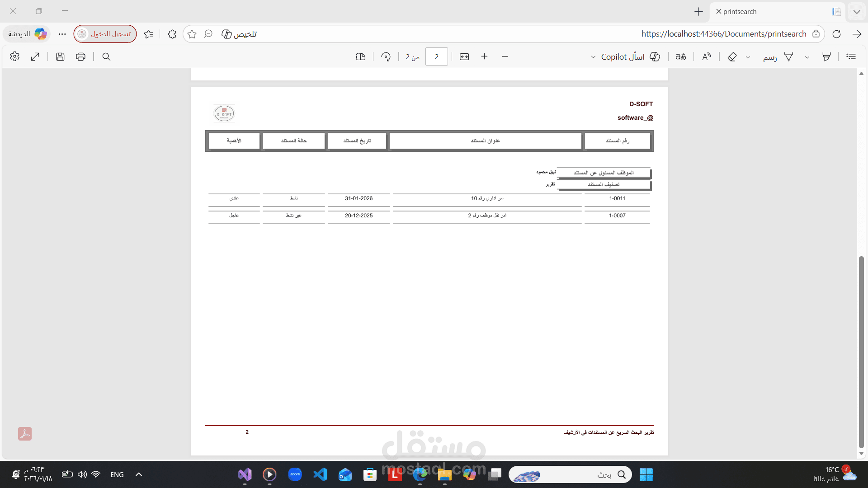Click the zoom in plus button
868x488 pixels.
click(484, 56)
